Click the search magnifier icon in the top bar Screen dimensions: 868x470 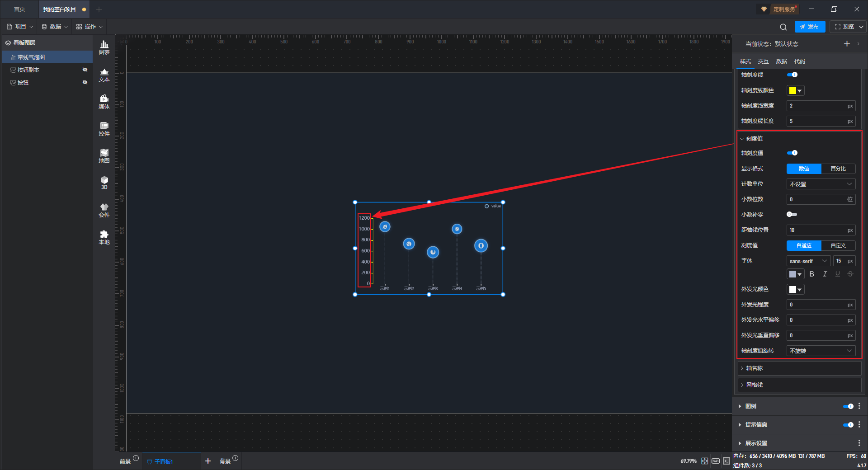click(x=783, y=27)
